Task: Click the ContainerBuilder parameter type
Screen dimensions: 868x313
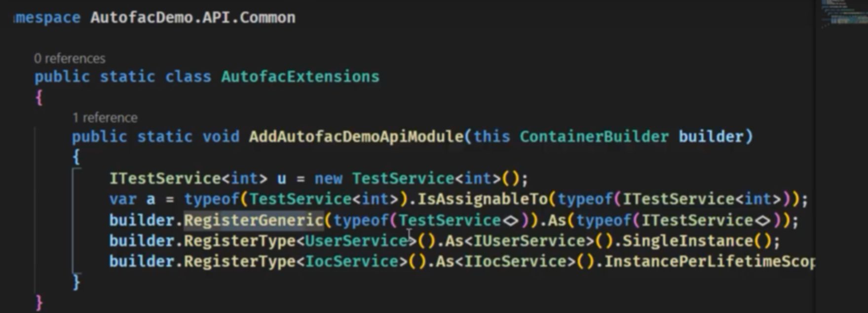Action: pos(594,137)
